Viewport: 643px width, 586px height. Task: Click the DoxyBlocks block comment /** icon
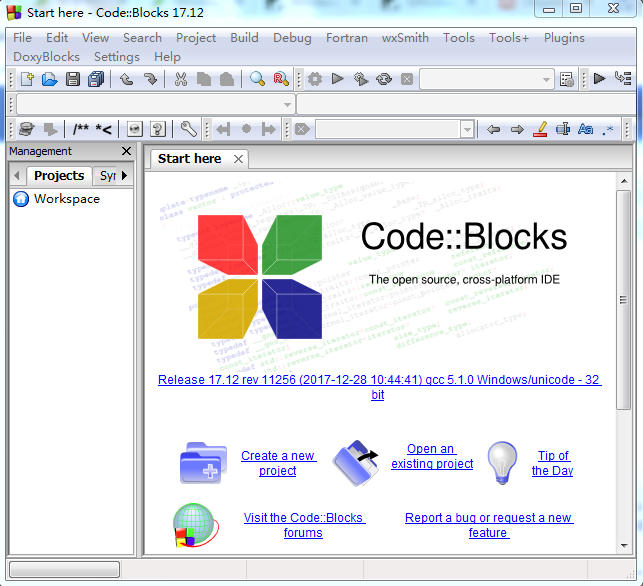pos(81,129)
